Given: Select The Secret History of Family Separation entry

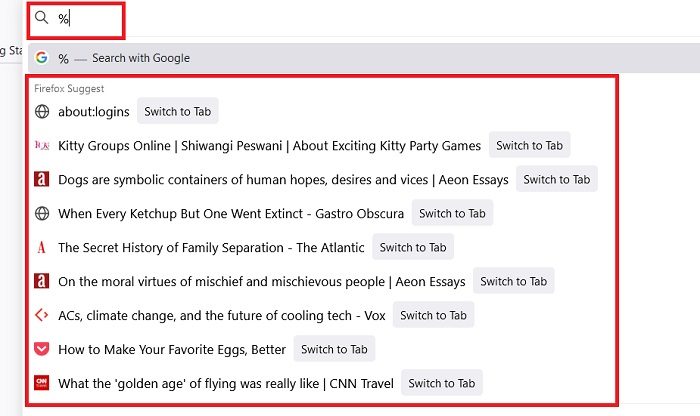Looking at the screenshot, I should 211,247.
